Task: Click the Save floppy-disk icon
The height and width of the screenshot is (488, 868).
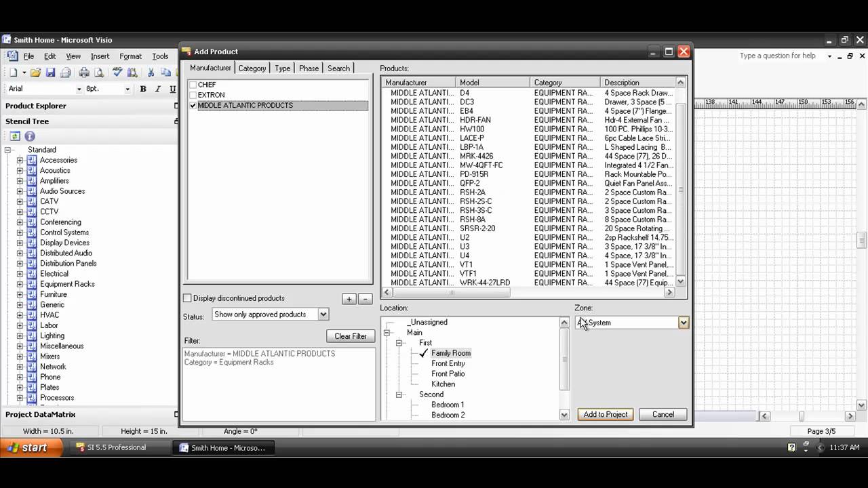Action: 50,73
